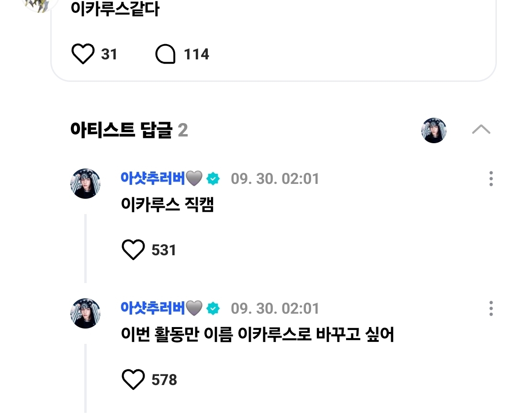Like the reply with 578 hearts
This screenshot has width=517, height=420.
pyautogui.click(x=133, y=379)
